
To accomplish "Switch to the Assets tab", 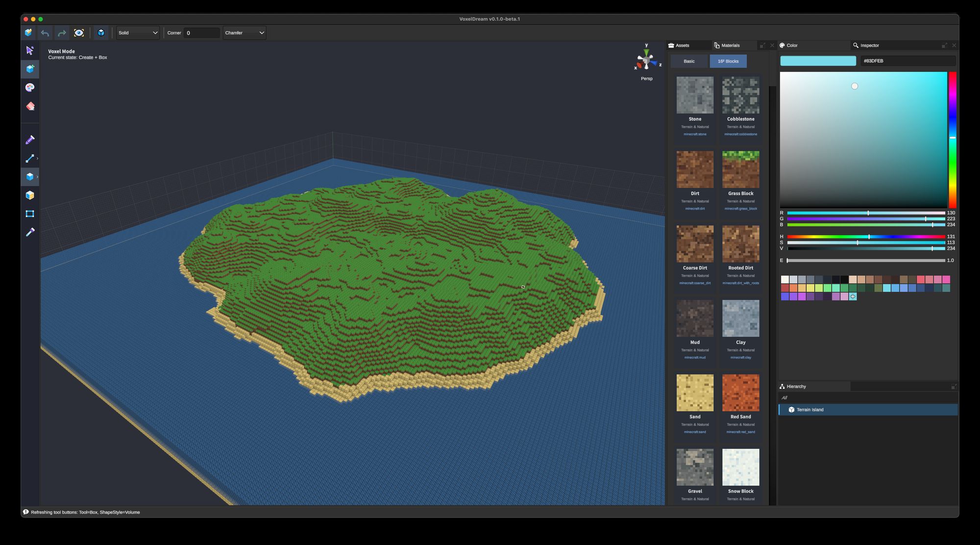I will point(689,46).
